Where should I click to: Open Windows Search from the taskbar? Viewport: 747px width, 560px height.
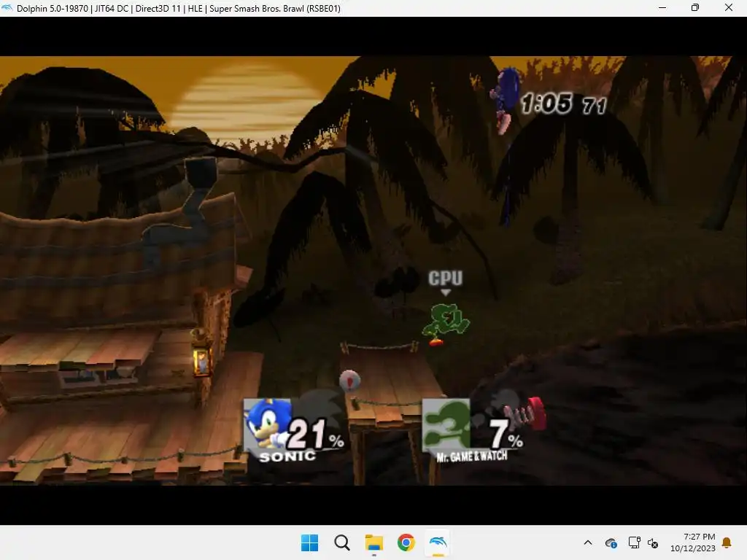(341, 542)
